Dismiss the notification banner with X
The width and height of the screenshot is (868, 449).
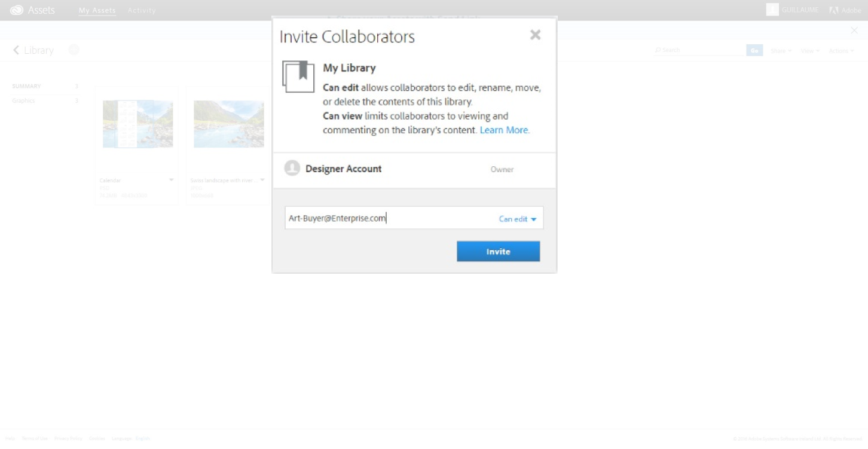(x=854, y=30)
